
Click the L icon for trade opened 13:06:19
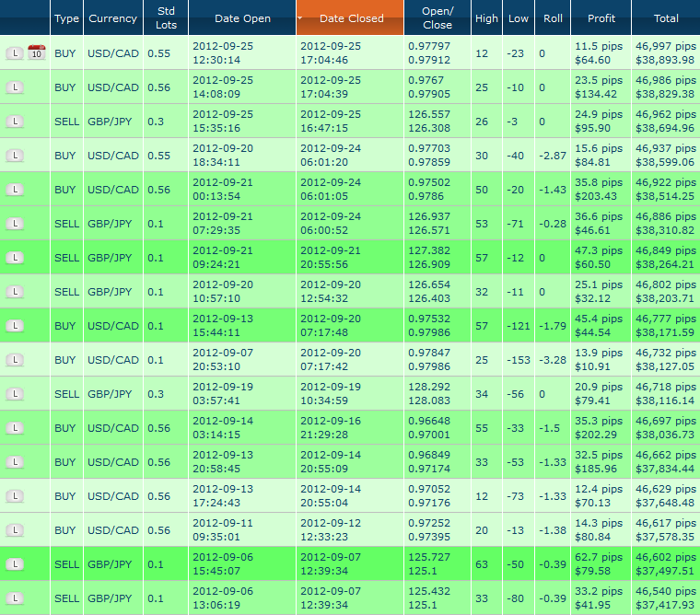click(15, 598)
